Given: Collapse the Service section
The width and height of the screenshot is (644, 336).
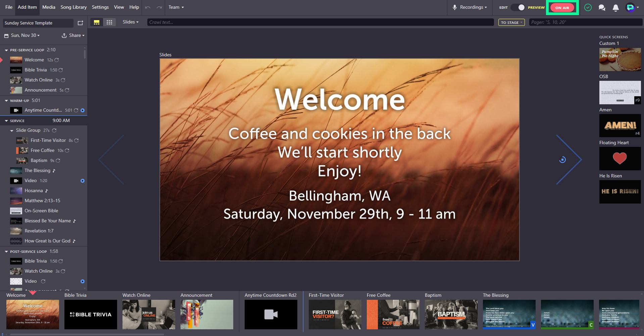Looking at the screenshot, I should (6, 121).
